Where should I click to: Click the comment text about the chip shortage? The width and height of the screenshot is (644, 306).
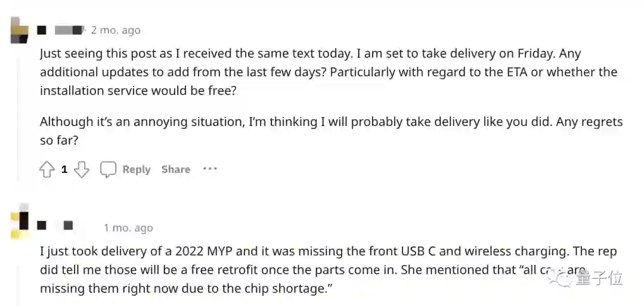click(x=328, y=270)
